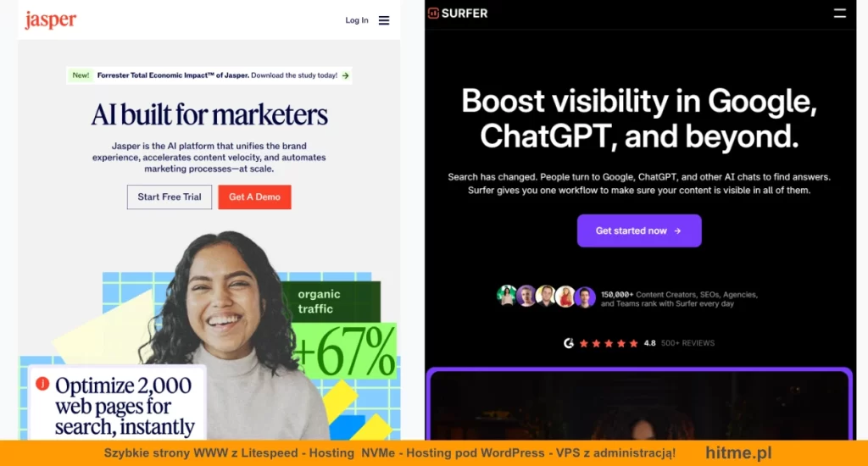The width and height of the screenshot is (868, 466).
Task: Click the Get A Demo button
Action: tap(254, 197)
